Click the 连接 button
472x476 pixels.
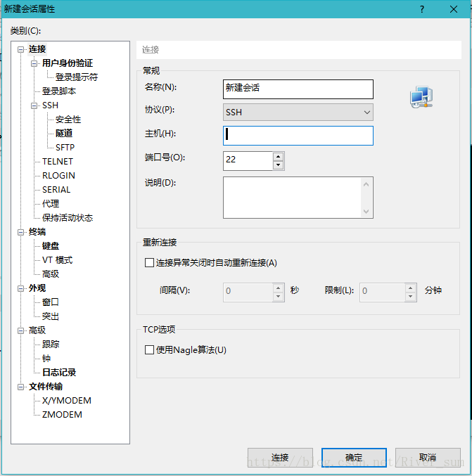pyautogui.click(x=280, y=458)
